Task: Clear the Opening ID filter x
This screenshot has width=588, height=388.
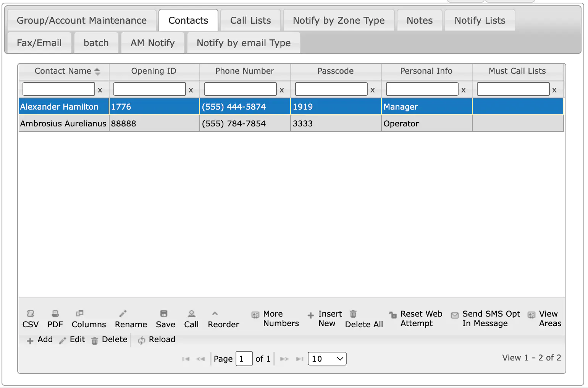Action: pyautogui.click(x=191, y=90)
